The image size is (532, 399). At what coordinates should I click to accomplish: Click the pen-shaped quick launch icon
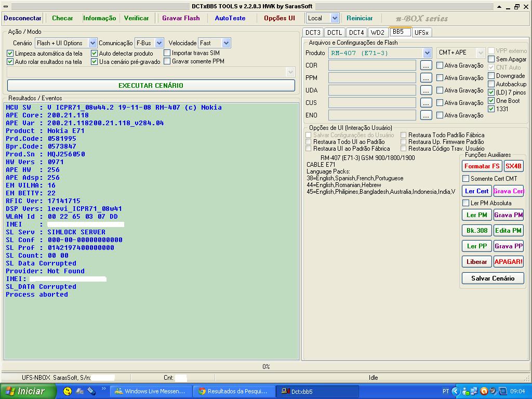click(91, 391)
